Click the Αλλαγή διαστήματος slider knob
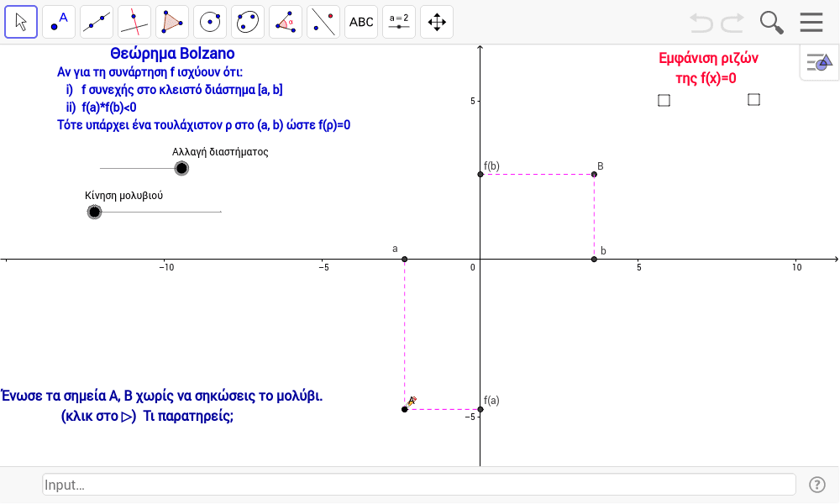The image size is (840, 504). point(181,168)
